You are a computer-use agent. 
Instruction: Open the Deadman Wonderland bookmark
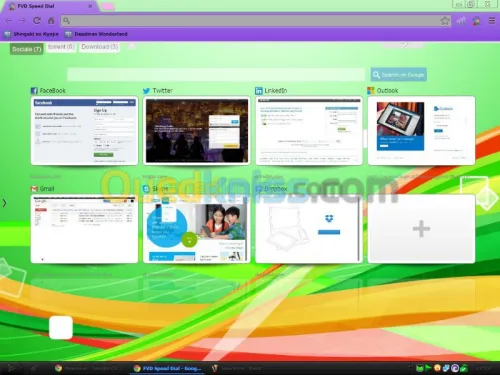[96, 34]
